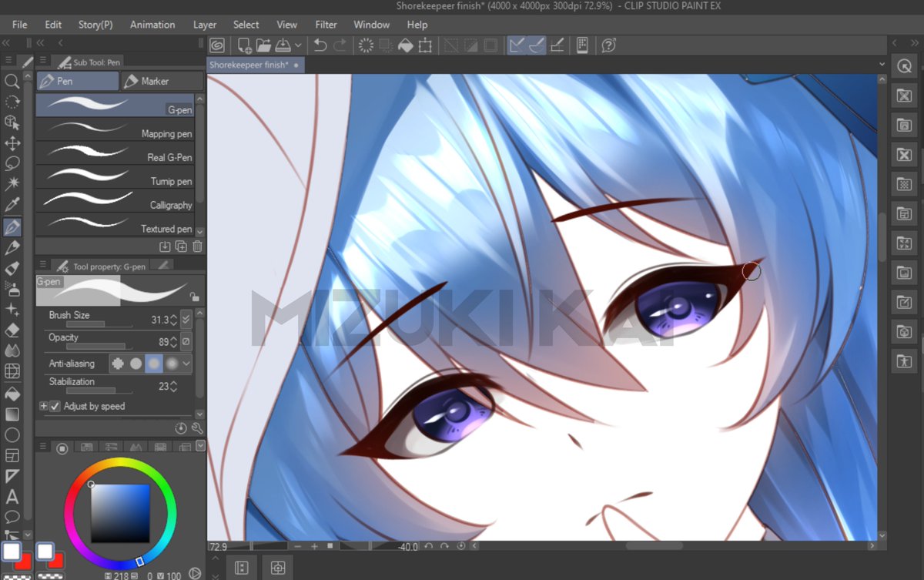Select the Calligraphy sub tool

115,200
